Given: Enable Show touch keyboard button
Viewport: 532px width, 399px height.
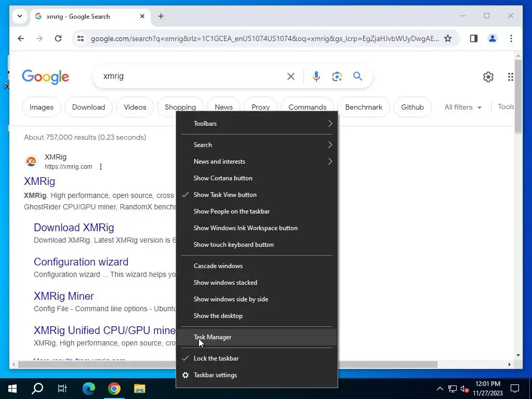Looking at the screenshot, I should (257, 245).
